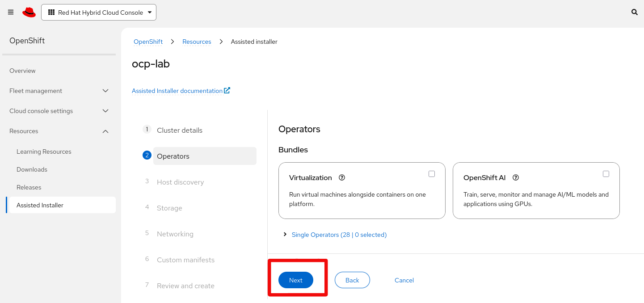The width and height of the screenshot is (644, 303).
Task: Open the search magnifier icon
Action: click(634, 13)
